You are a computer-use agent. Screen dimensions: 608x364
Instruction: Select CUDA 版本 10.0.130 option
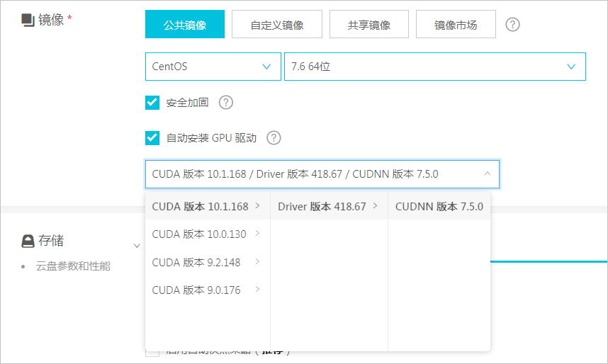pos(208,234)
